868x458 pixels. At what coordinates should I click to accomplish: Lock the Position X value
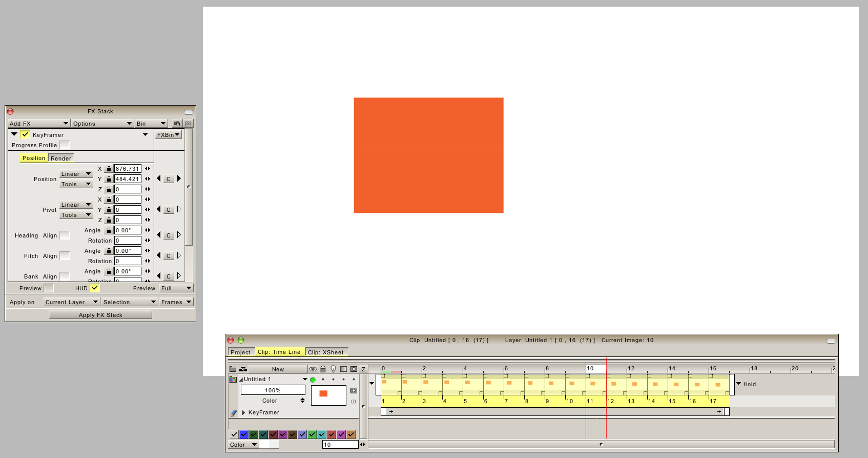(x=109, y=169)
